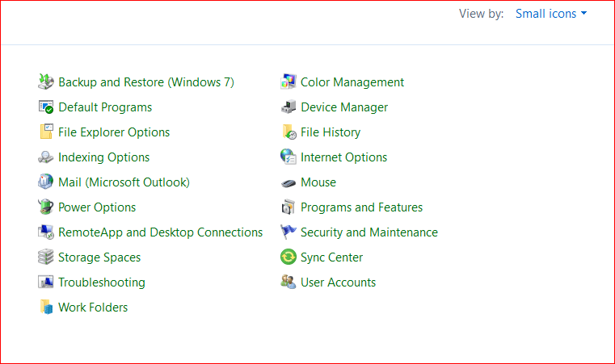The height and width of the screenshot is (364, 615).
Task: Click the Color Management icon
Action: [289, 82]
